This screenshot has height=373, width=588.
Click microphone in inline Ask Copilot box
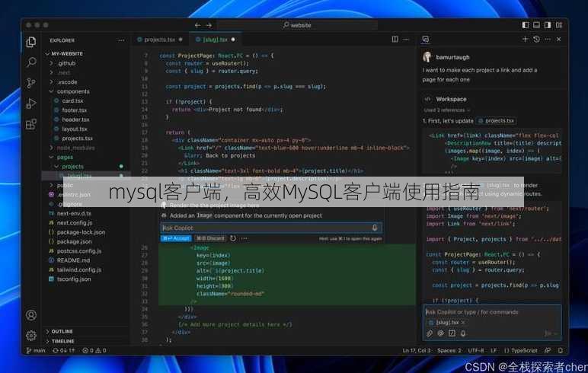[x=375, y=228]
